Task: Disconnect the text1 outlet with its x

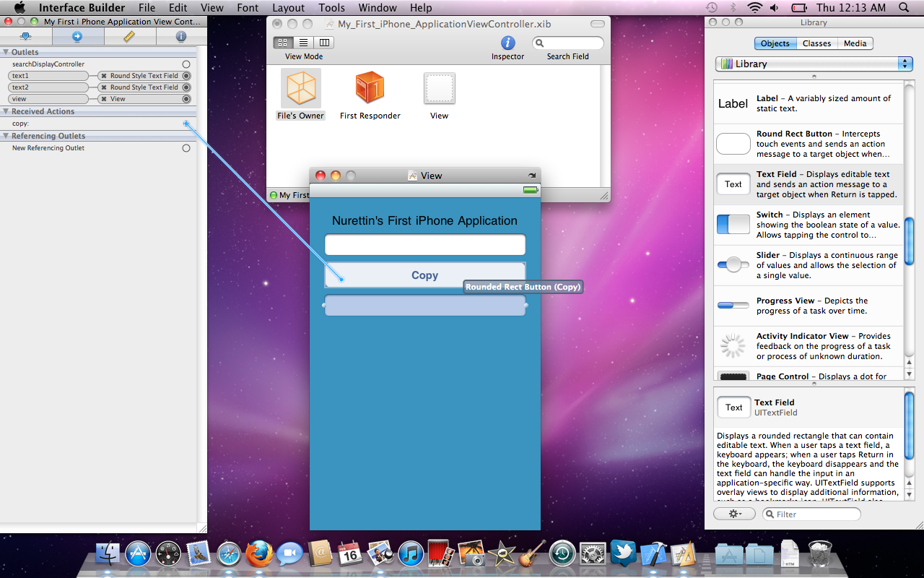Action: [x=103, y=76]
